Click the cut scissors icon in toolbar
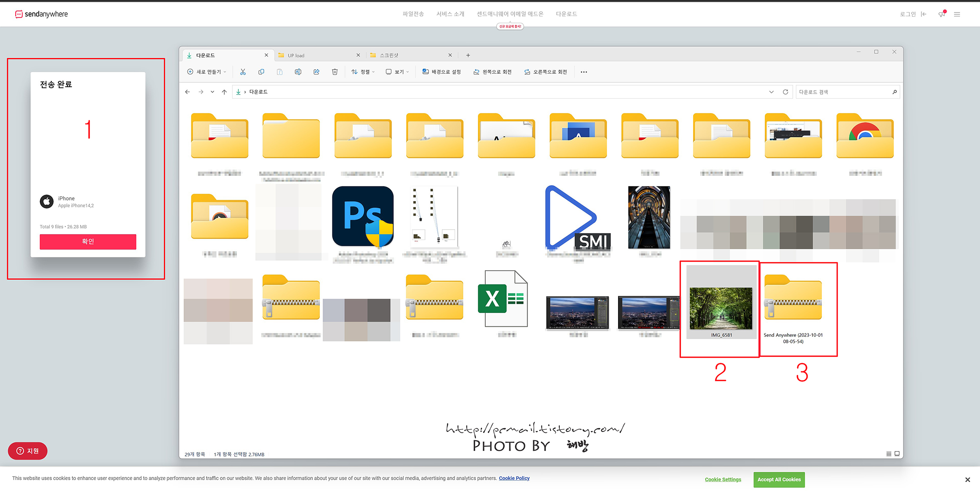Screen dimensions: 980x493 coord(243,72)
